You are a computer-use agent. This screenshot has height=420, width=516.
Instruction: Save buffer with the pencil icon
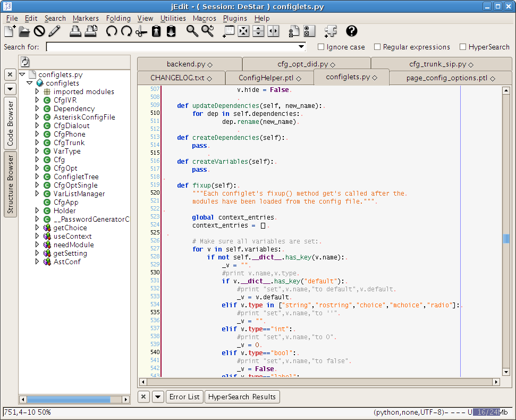pyautogui.click(x=54, y=31)
